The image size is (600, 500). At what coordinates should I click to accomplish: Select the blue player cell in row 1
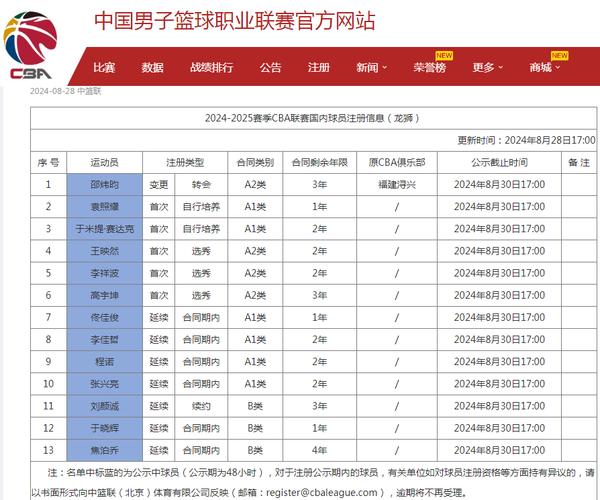[x=104, y=185]
